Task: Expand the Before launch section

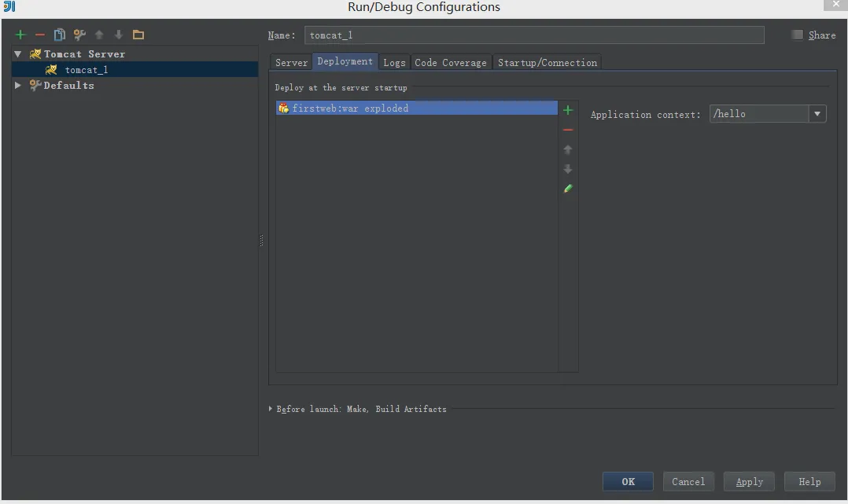Action: [x=271, y=409]
